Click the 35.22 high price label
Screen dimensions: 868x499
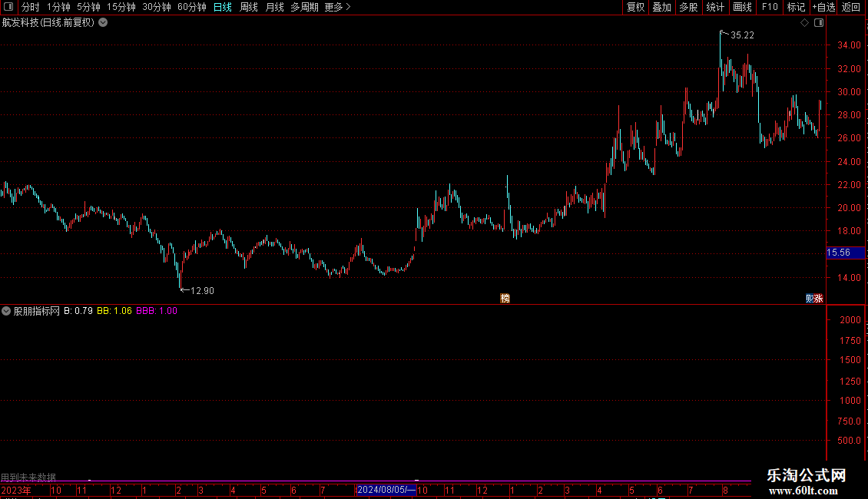tap(742, 35)
